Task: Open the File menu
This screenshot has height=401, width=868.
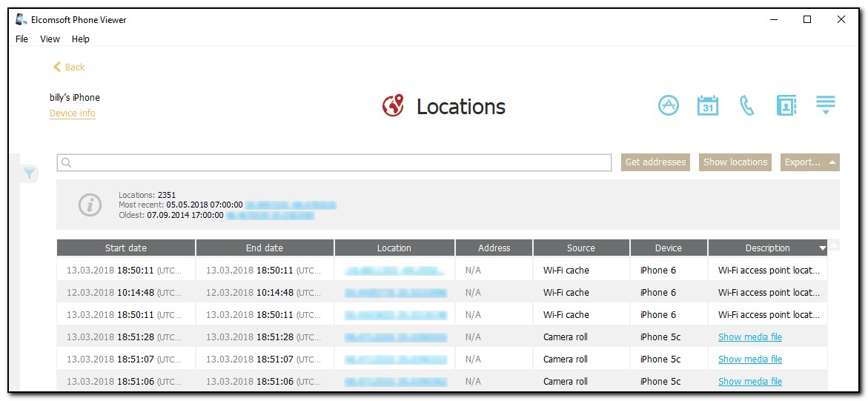Action: pos(21,39)
